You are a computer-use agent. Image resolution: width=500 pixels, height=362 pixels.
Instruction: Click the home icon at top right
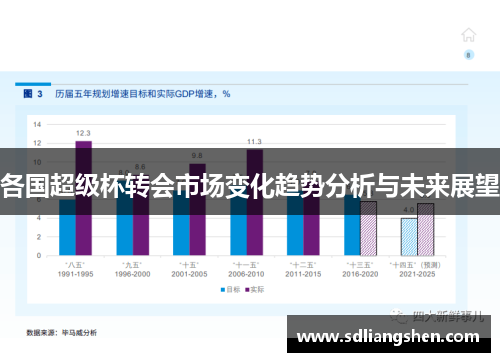[x=468, y=35]
